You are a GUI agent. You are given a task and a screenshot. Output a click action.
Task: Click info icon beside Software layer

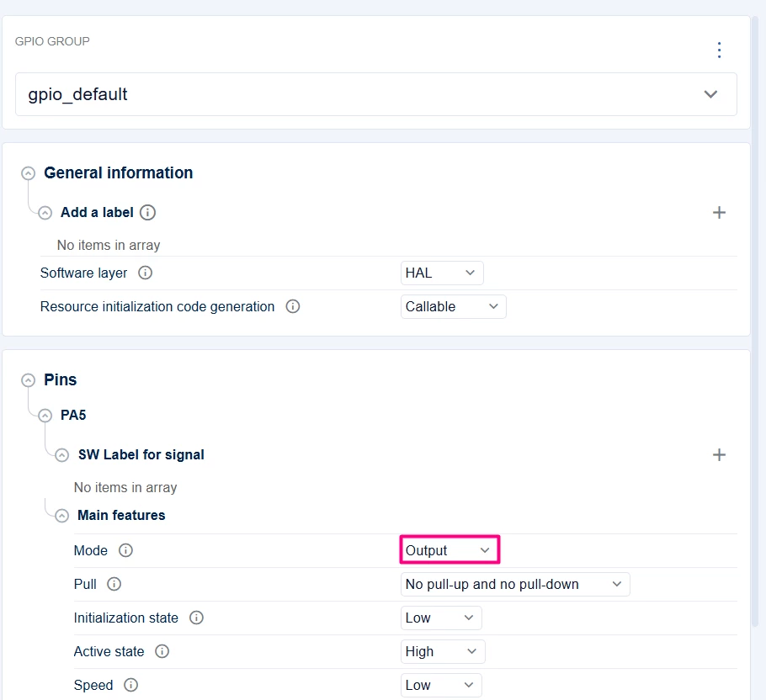coord(145,273)
